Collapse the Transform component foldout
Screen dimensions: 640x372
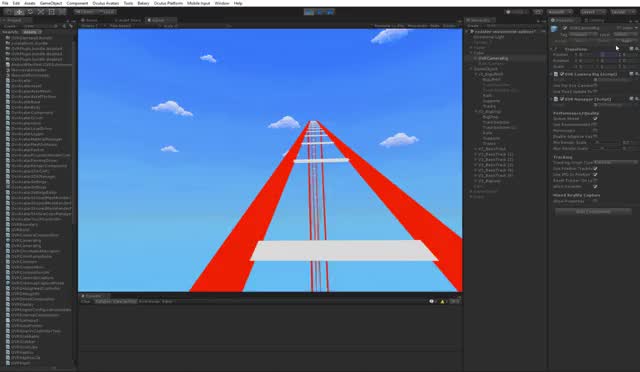click(552, 49)
